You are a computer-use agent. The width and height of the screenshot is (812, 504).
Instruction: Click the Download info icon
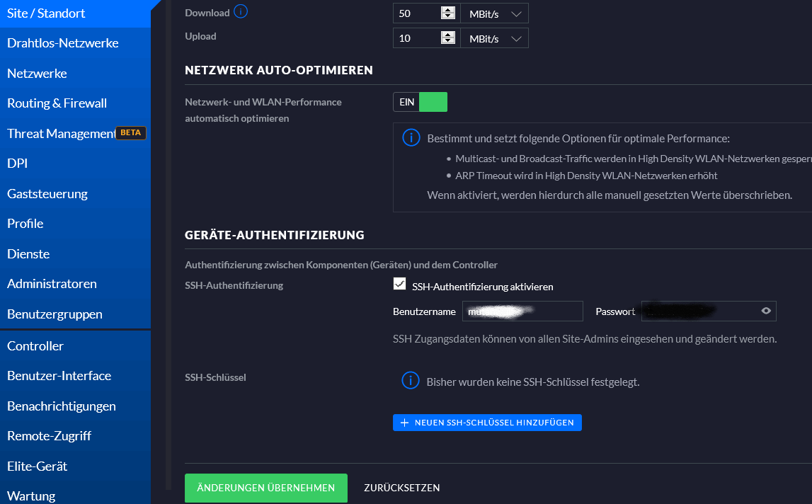click(x=241, y=12)
